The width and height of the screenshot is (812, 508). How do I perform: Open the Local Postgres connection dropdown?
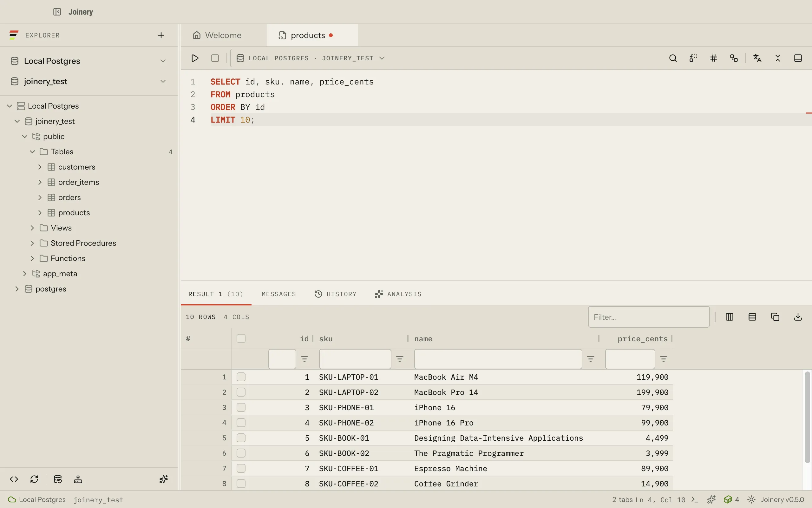coord(88,61)
